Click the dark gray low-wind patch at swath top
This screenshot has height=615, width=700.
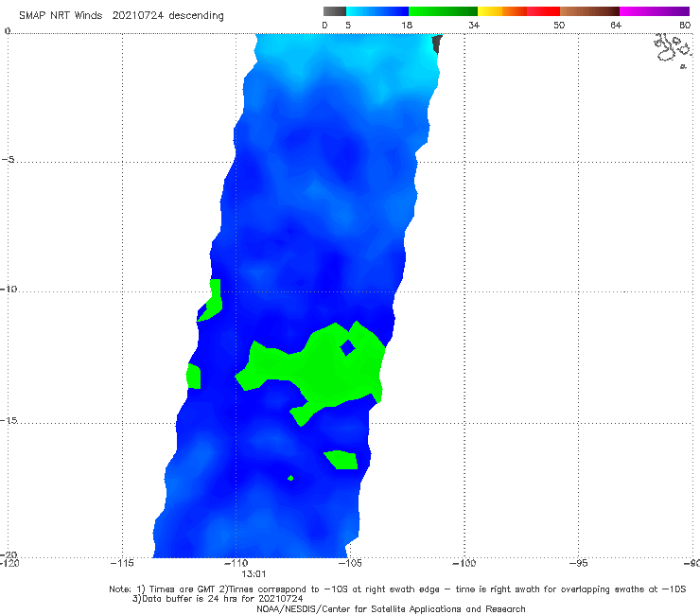coord(437,44)
